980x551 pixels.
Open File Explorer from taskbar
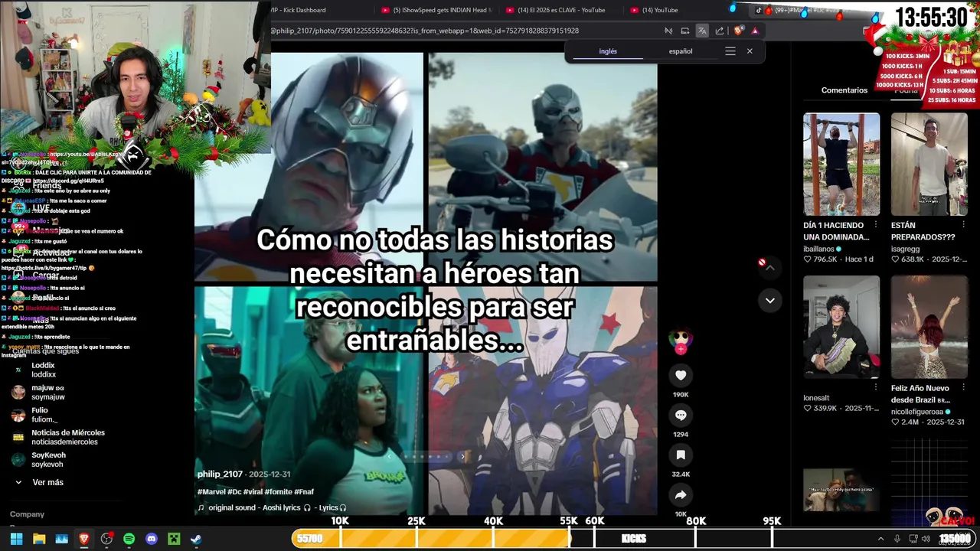pyautogui.click(x=39, y=539)
